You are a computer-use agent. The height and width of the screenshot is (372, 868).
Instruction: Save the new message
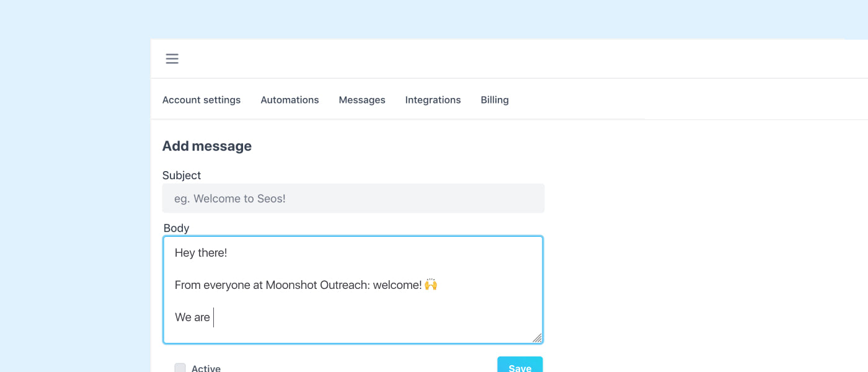[x=520, y=366]
